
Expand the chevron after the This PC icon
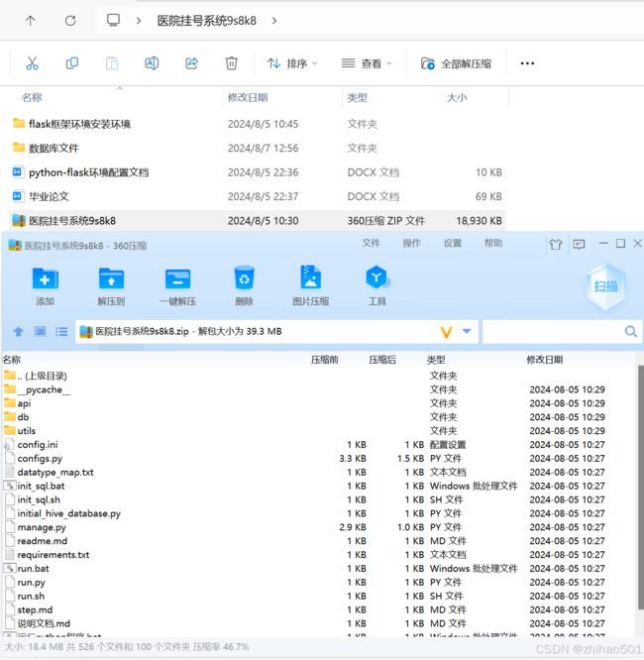(139, 20)
